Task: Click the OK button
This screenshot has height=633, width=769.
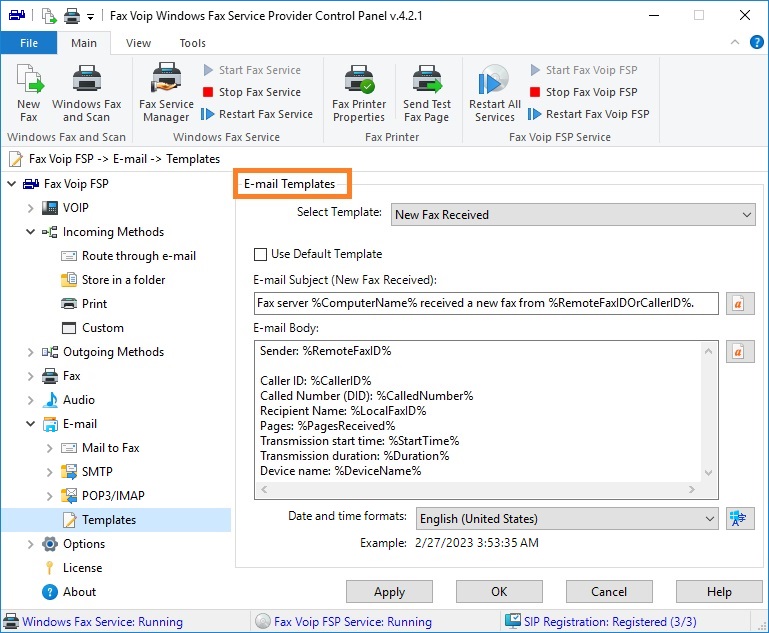Action: [499, 592]
